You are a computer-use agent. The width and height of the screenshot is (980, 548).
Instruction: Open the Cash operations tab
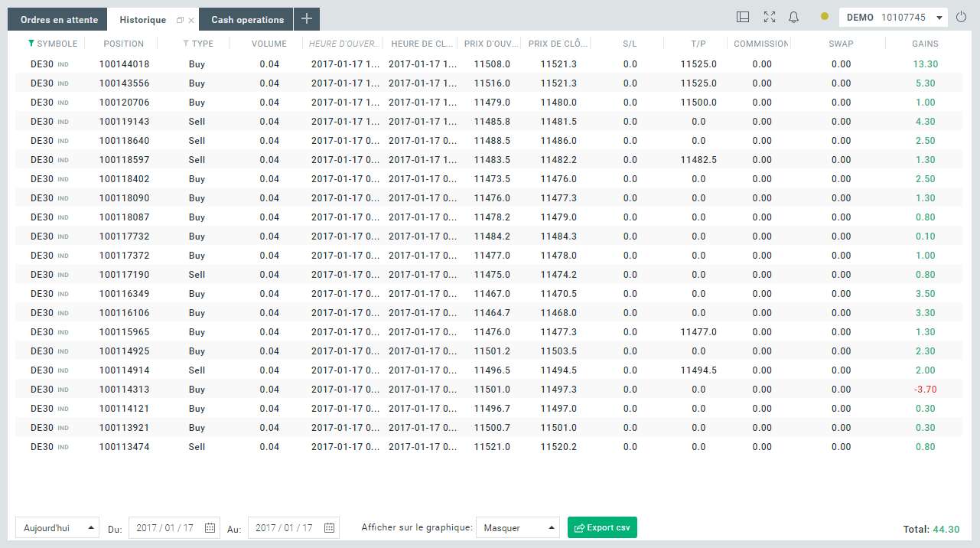[247, 19]
